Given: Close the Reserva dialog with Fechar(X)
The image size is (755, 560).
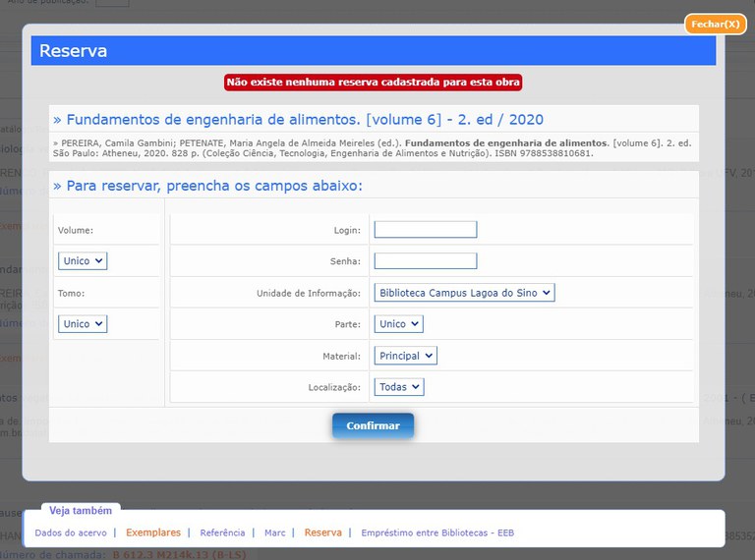Looking at the screenshot, I should pos(715,24).
